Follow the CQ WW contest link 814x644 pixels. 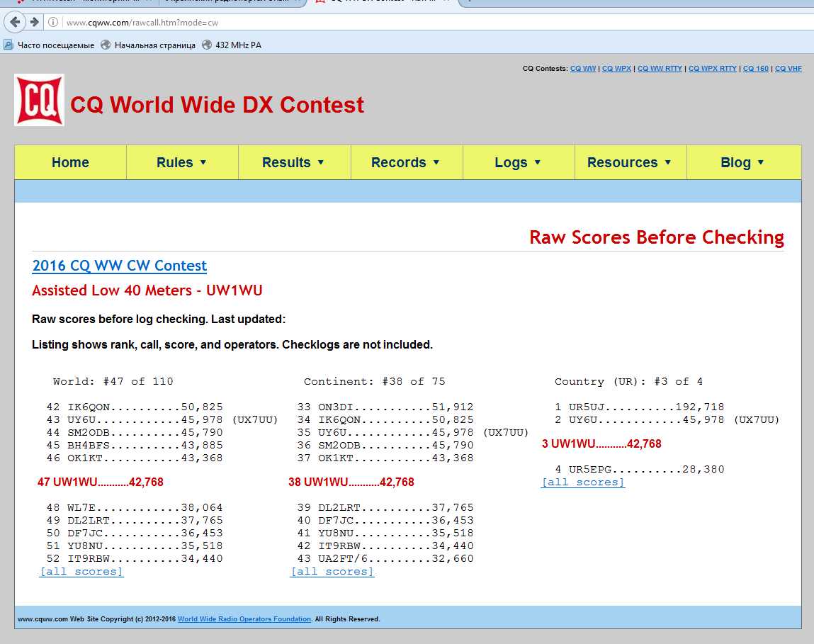[583, 69]
